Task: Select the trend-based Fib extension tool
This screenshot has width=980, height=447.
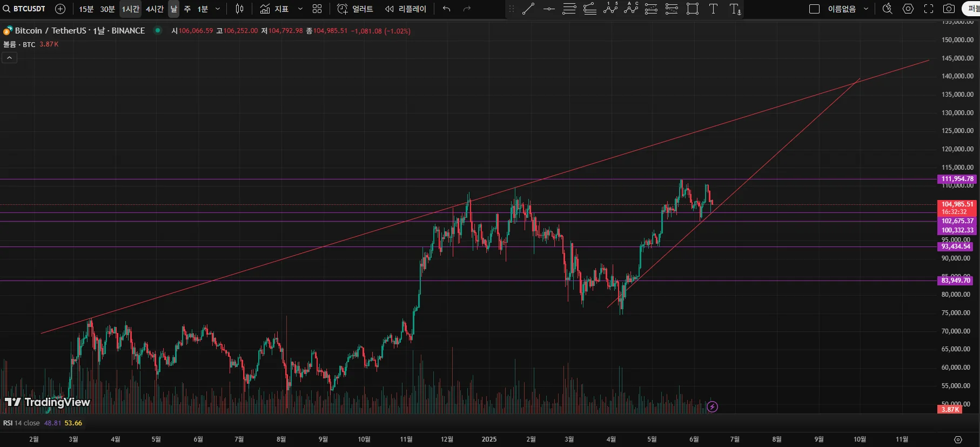Action: [x=590, y=9]
